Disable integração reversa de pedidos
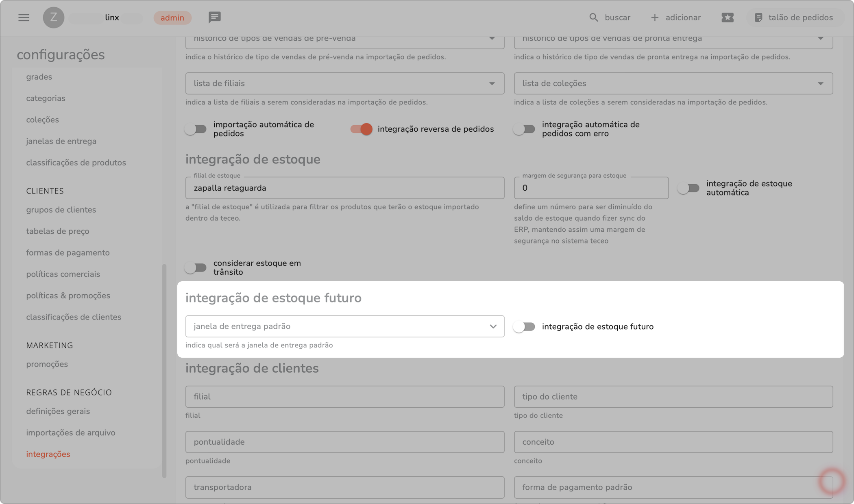The width and height of the screenshot is (854, 504). point(362,129)
